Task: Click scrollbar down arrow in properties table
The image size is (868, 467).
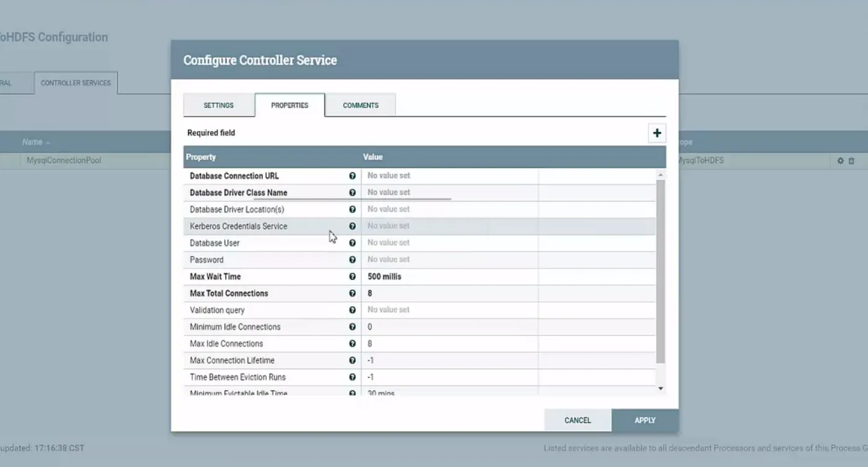Action: click(660, 388)
